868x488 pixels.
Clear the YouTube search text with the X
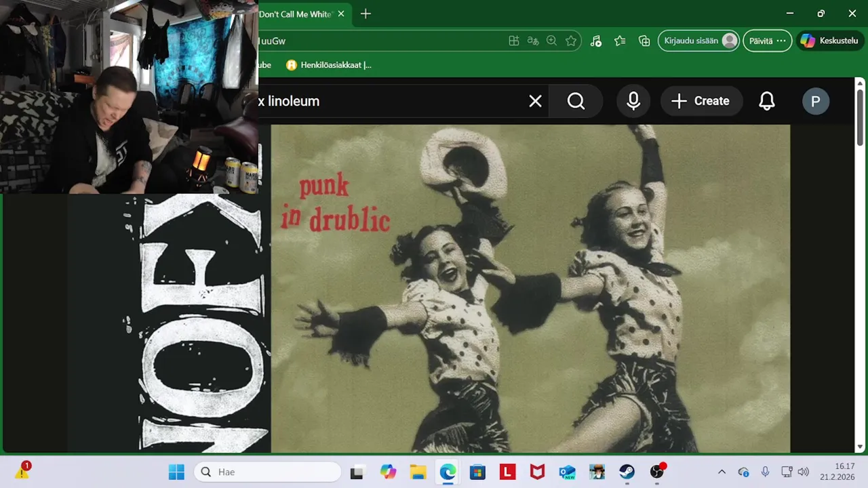click(x=535, y=101)
